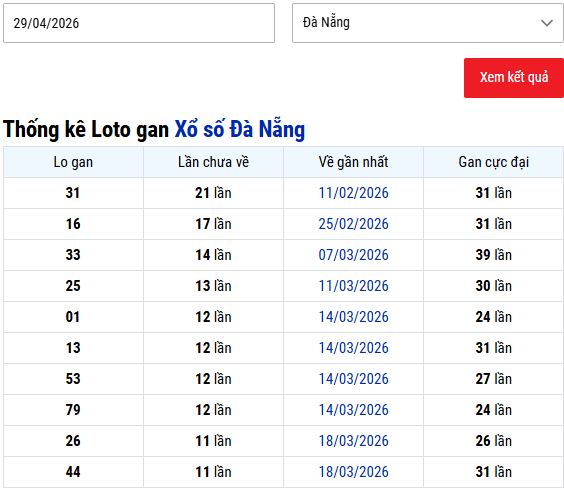This screenshot has height=494, width=564.
Task: Click the Lo gan column header
Action: (73, 162)
